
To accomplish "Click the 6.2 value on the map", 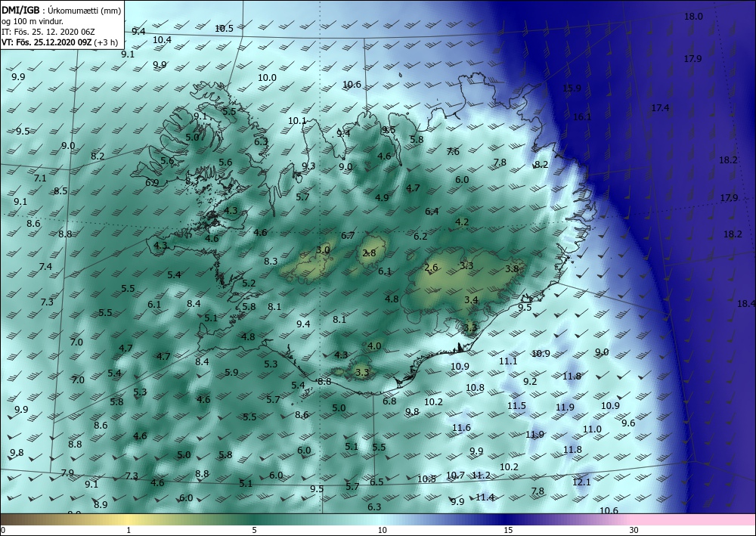I will 420,236.
